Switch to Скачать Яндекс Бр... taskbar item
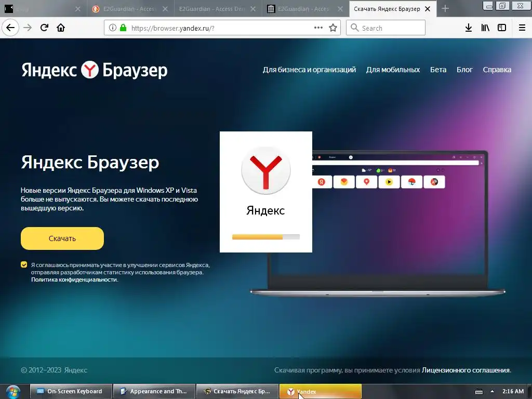The height and width of the screenshot is (399, 532). click(237, 392)
